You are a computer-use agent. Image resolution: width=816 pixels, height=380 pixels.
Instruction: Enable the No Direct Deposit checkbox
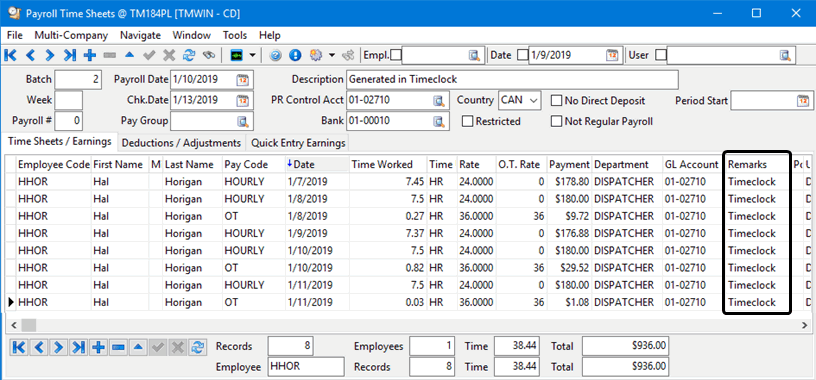(x=556, y=100)
